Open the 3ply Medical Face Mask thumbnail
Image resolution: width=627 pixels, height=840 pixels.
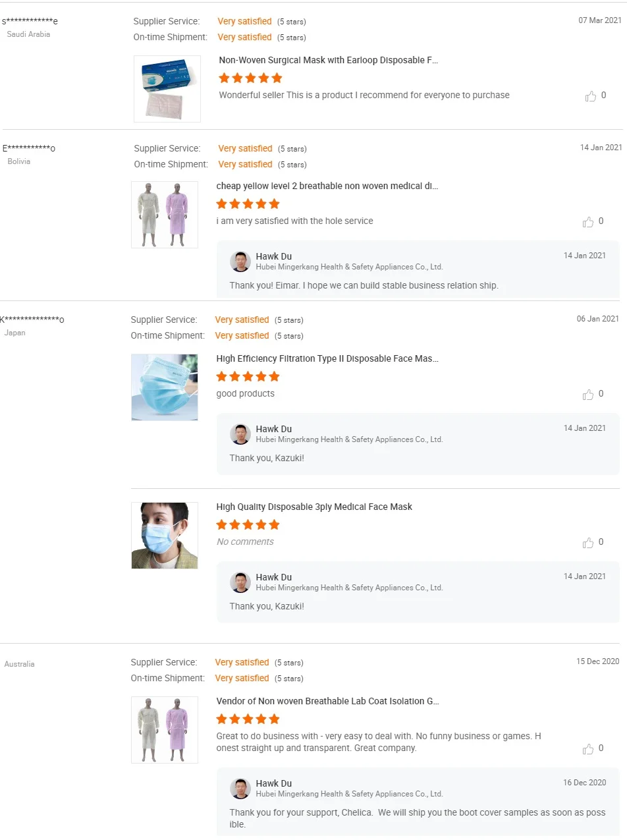(x=165, y=536)
